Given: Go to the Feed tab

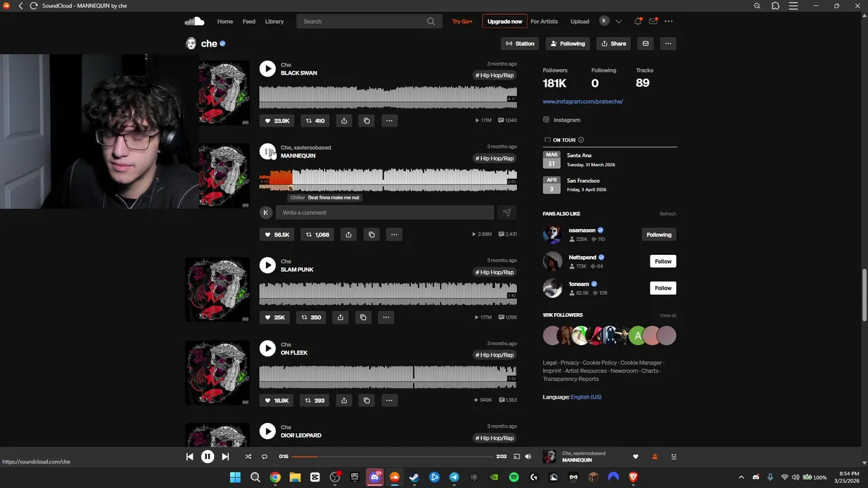Looking at the screenshot, I should (249, 22).
